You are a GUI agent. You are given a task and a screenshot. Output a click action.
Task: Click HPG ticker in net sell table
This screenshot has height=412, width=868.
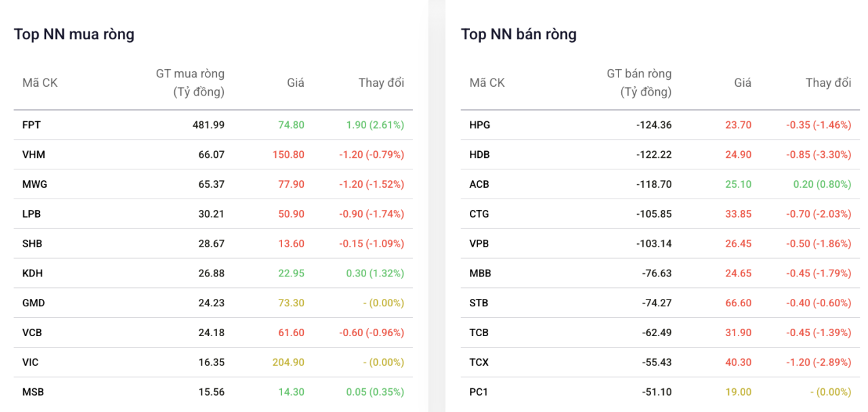(479, 125)
